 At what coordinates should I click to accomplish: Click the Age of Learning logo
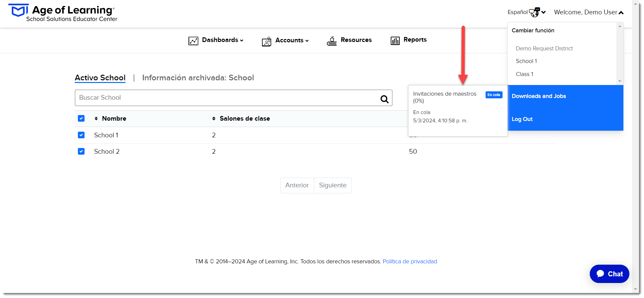point(63,13)
